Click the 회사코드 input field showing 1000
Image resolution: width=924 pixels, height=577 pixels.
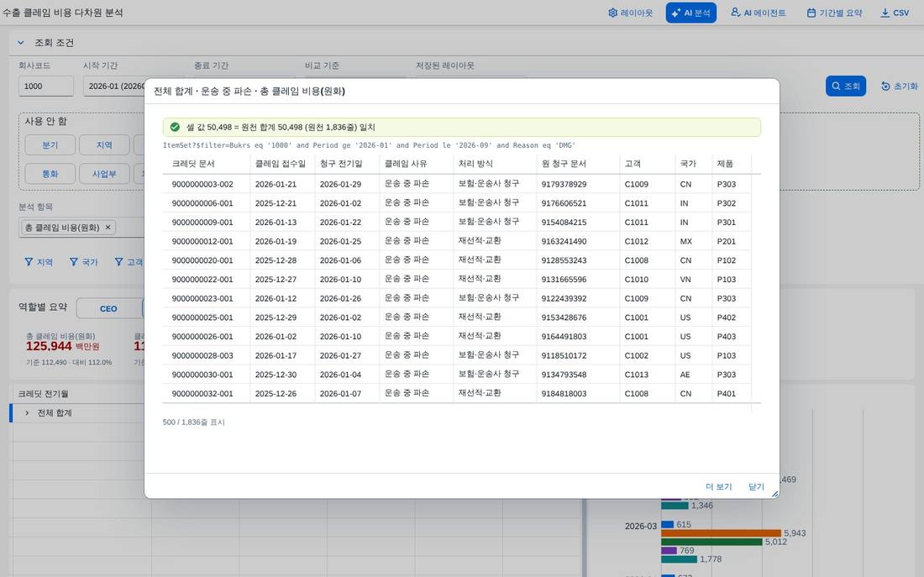click(46, 86)
